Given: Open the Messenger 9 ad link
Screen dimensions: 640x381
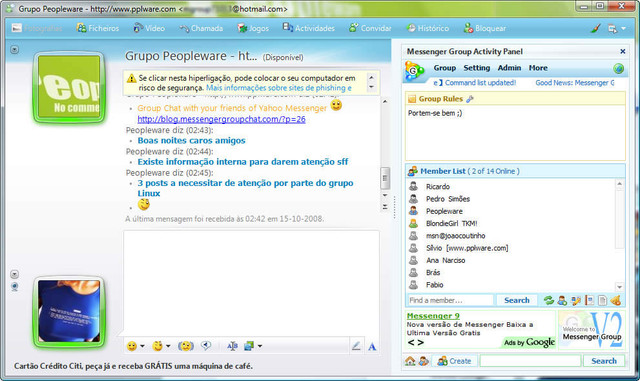Looking at the screenshot, I should (433, 316).
